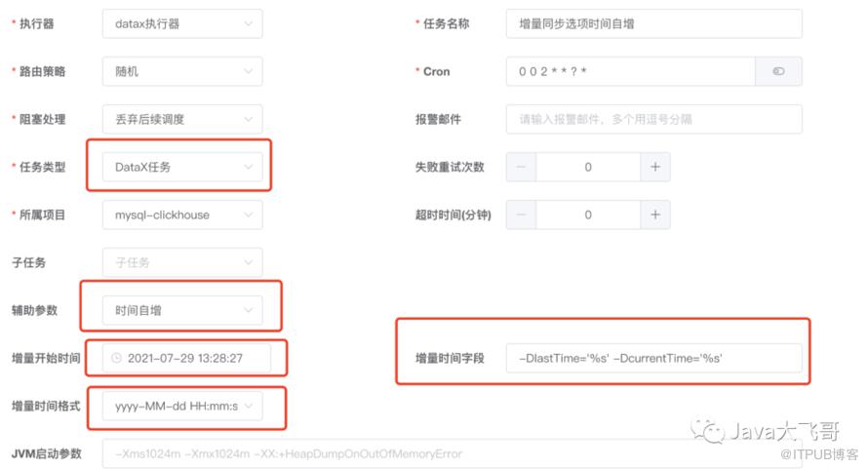Click the Cron expression input field
Image resolution: width=868 pixels, height=469 pixels.
click(630, 71)
